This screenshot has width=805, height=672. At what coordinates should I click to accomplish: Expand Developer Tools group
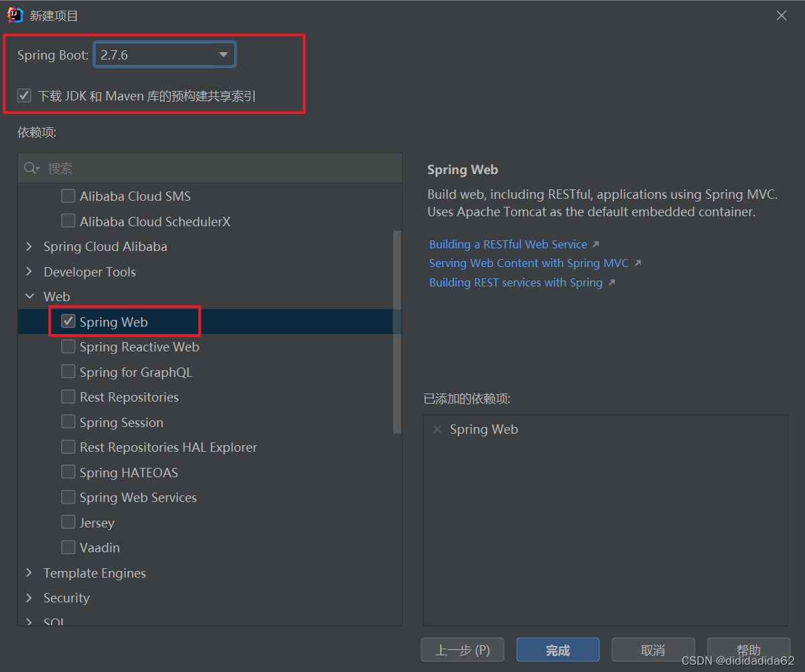pyautogui.click(x=29, y=272)
